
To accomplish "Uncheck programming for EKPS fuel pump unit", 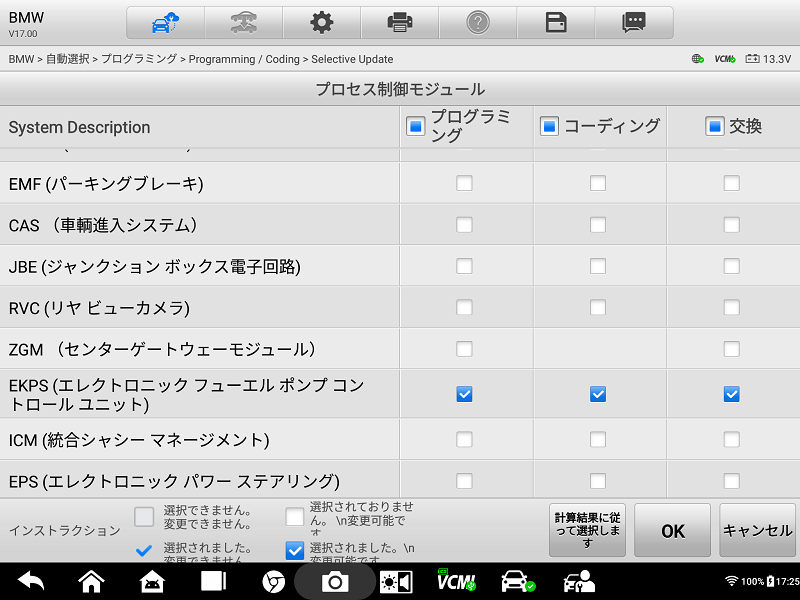I will [464, 394].
